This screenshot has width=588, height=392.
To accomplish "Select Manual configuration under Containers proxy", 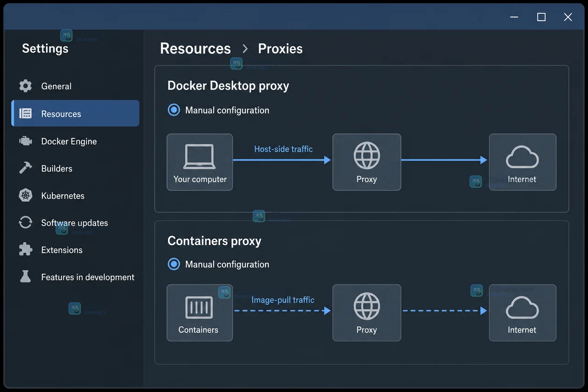I will pos(174,264).
